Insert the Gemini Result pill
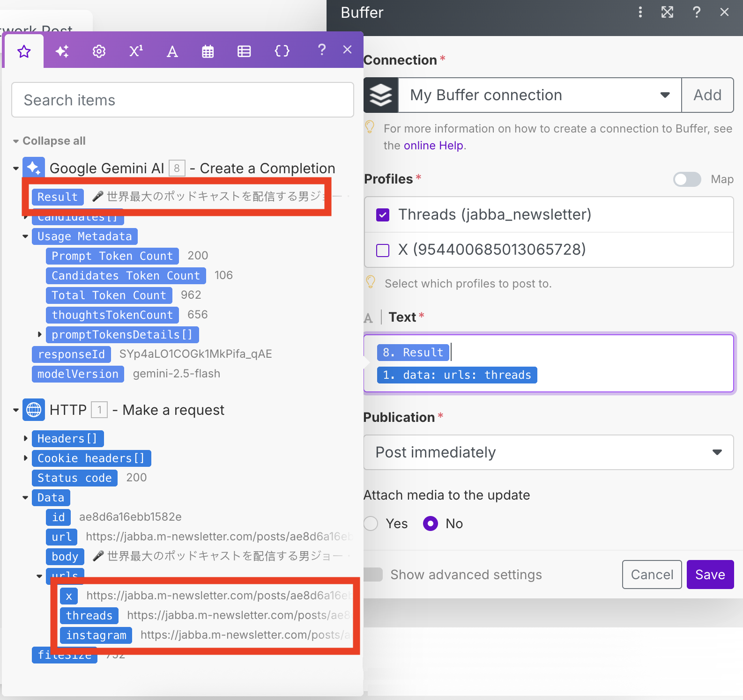743x700 pixels. pyautogui.click(x=58, y=197)
